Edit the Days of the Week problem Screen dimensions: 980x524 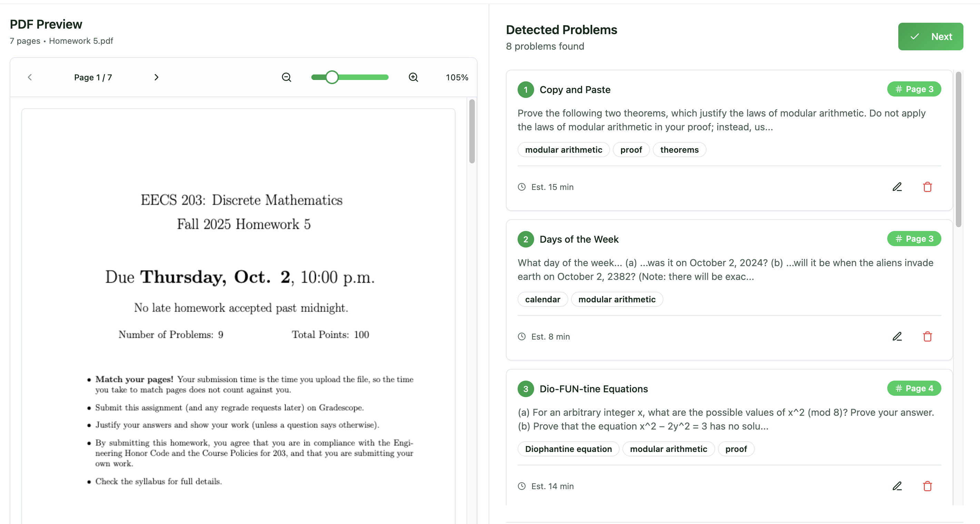(897, 336)
